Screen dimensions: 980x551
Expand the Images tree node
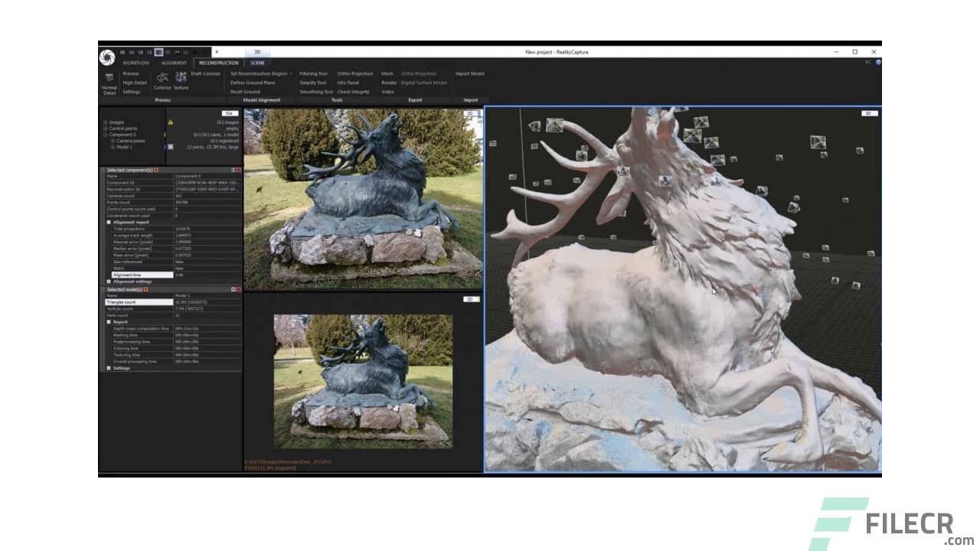point(105,122)
